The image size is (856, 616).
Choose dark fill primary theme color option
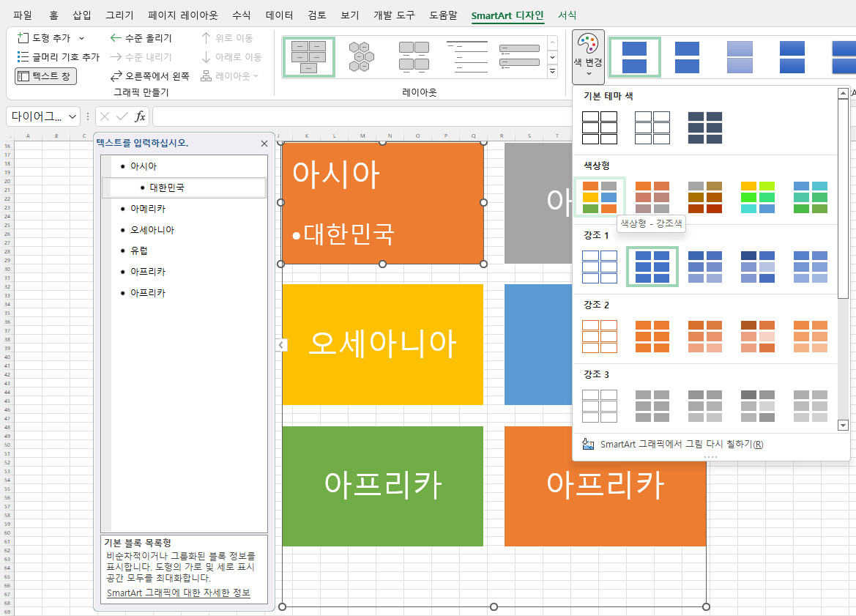point(704,127)
